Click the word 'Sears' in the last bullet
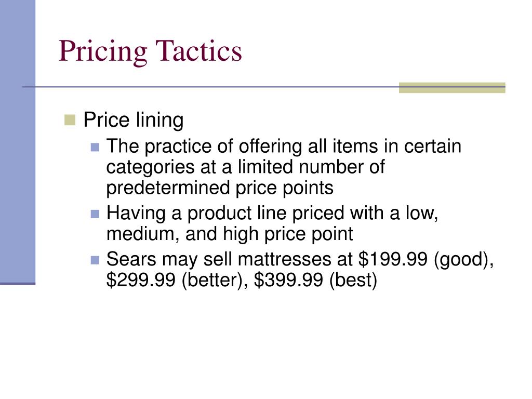Image resolution: width=532 pixels, height=399 pixels. [131, 259]
